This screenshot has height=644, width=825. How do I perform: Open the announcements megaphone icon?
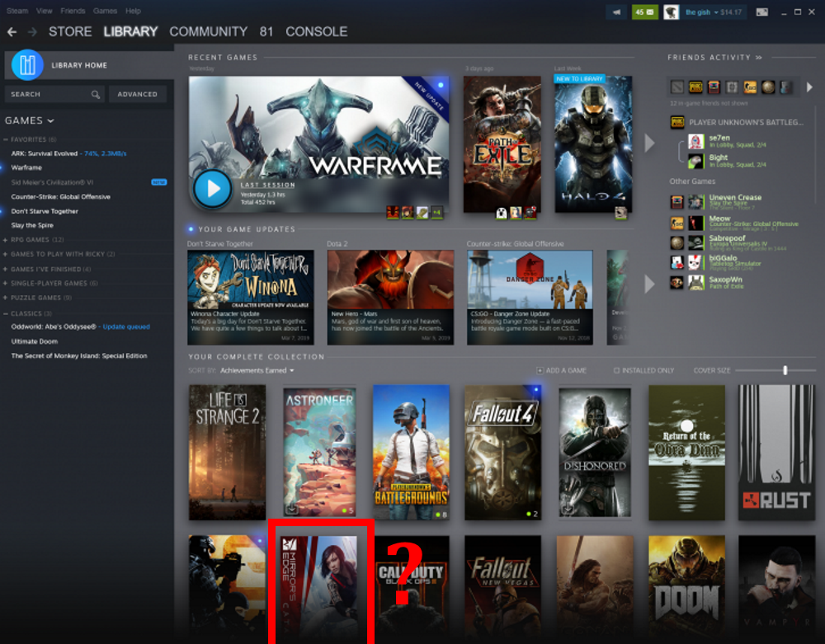click(615, 12)
